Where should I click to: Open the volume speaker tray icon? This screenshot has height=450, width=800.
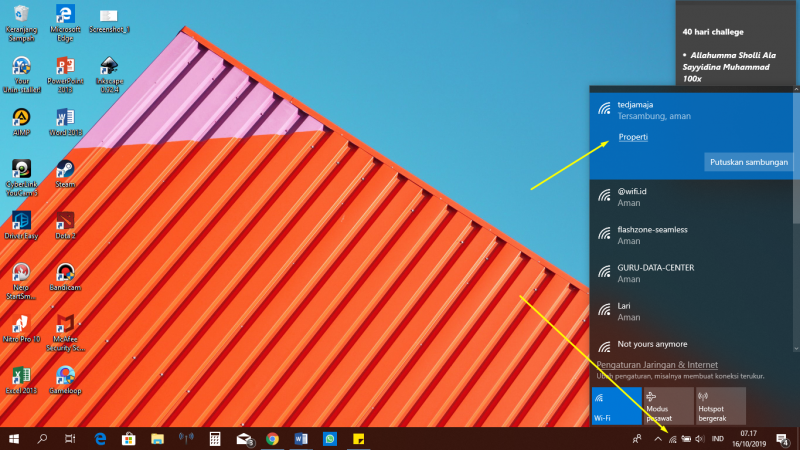coord(699,439)
